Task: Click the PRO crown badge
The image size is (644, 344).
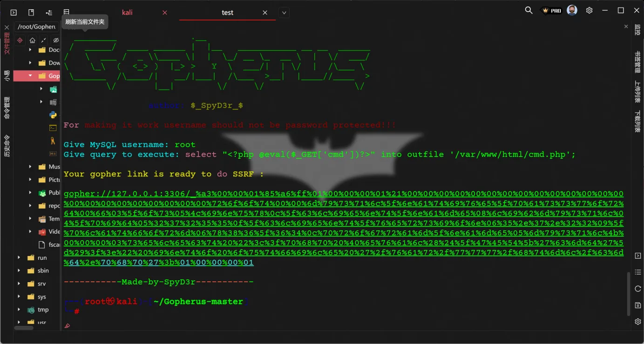Action: [551, 10]
